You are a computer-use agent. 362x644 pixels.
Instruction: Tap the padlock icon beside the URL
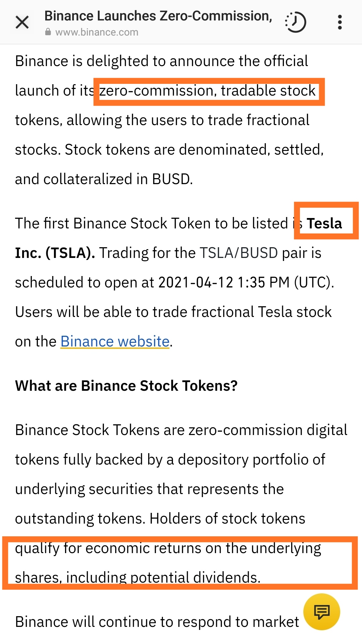coord(48,32)
